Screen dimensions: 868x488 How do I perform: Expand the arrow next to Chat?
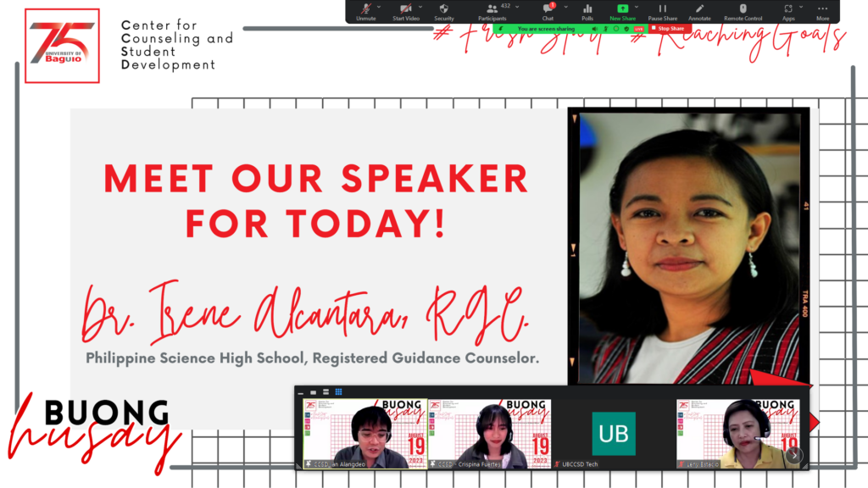click(x=565, y=7)
